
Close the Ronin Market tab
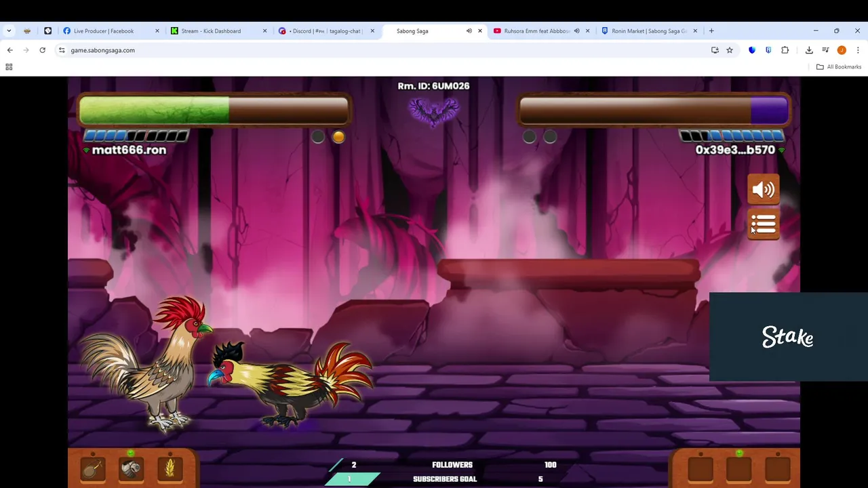[695, 30]
